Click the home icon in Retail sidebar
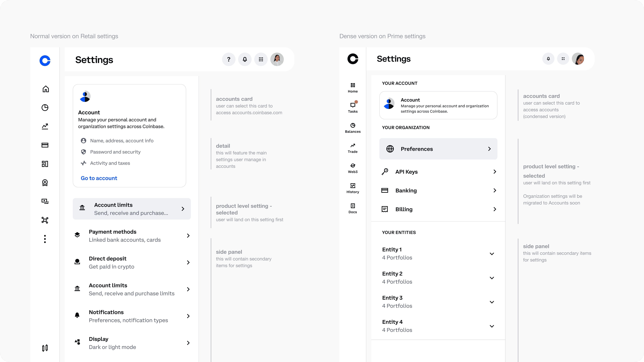 tap(46, 89)
